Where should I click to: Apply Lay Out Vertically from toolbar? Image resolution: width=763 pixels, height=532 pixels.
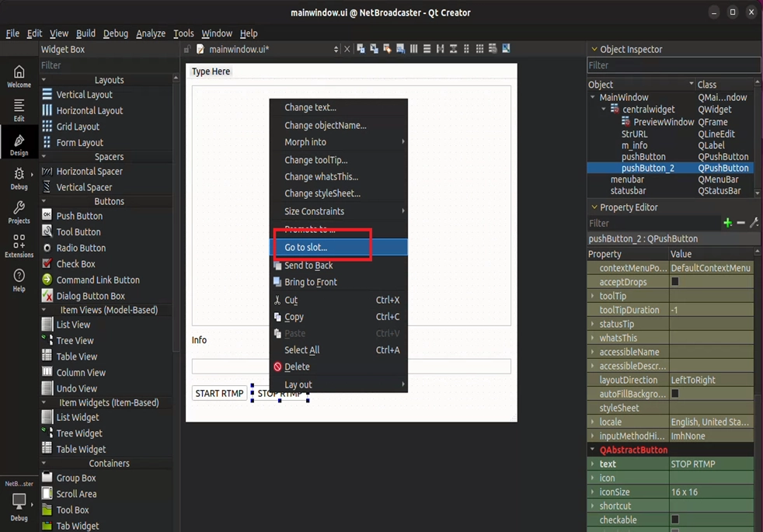coord(427,49)
